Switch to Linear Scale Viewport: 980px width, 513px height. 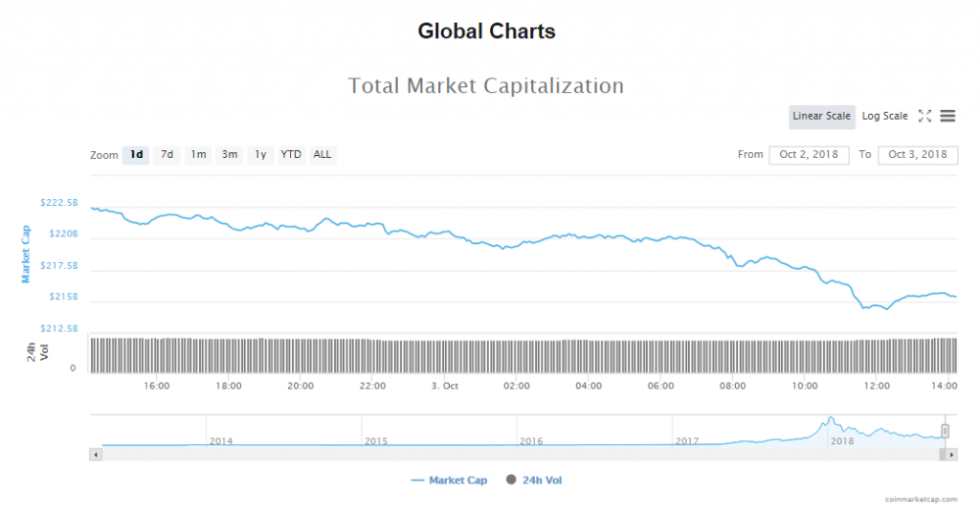pyautogui.click(x=821, y=117)
